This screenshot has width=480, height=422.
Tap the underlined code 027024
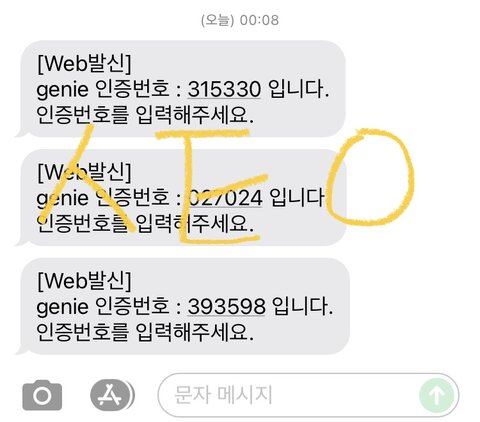tap(225, 198)
